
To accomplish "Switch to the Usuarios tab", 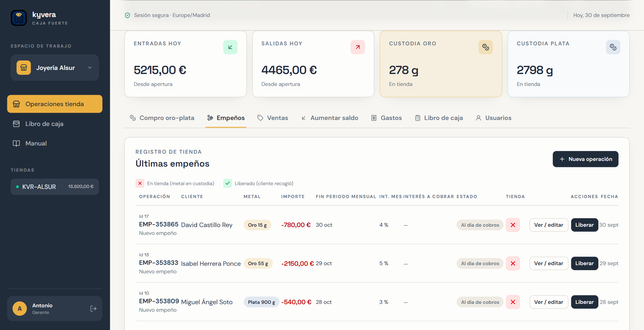I will [x=493, y=118].
